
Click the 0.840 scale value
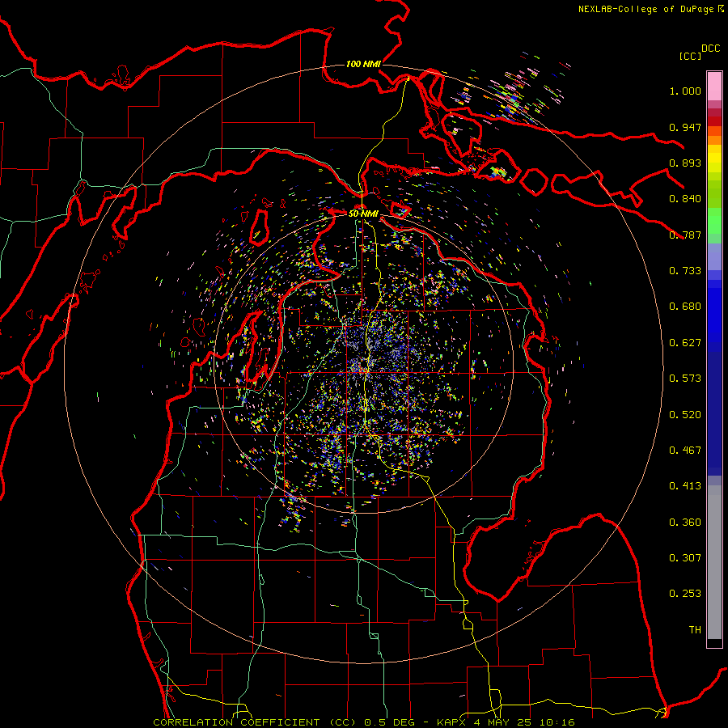(x=685, y=199)
